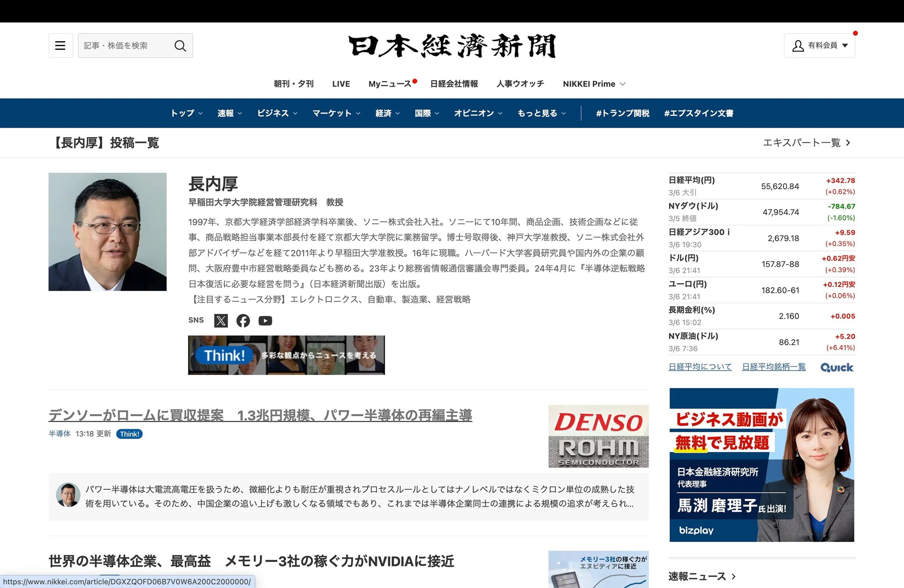This screenshot has height=588, width=904.
Task: Open the 日経平均について link
Action: [700, 367]
